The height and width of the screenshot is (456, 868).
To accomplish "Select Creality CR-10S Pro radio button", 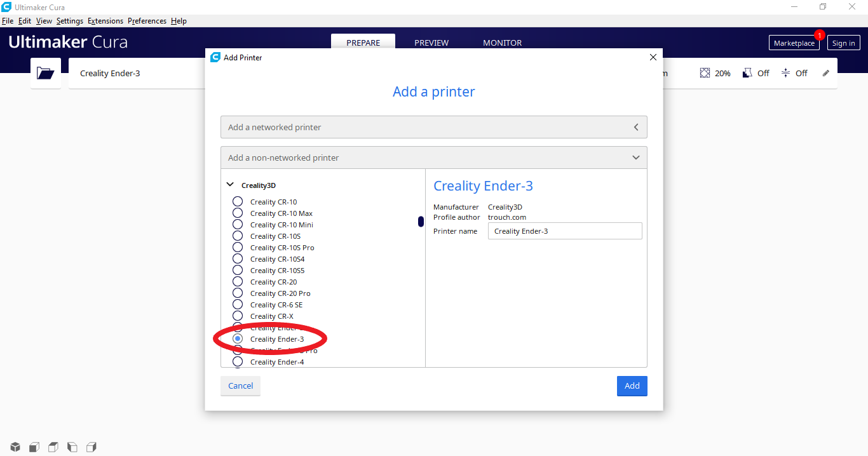I will [238, 247].
